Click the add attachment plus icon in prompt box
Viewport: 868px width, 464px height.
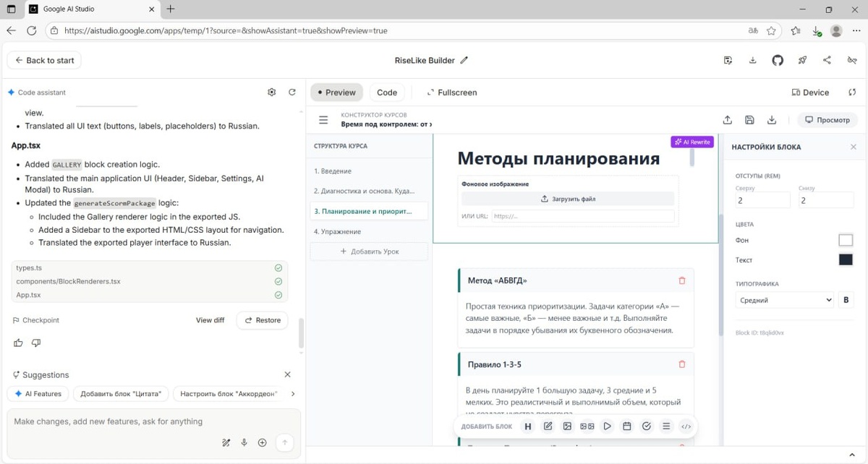[263, 443]
